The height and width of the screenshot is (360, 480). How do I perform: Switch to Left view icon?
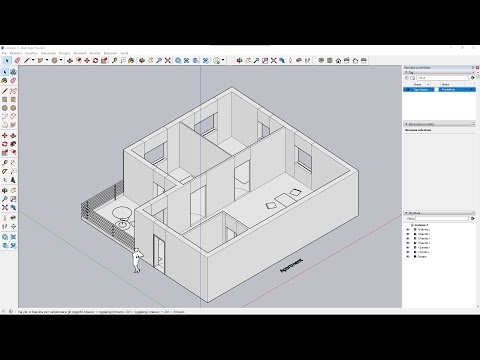[x=364, y=60]
